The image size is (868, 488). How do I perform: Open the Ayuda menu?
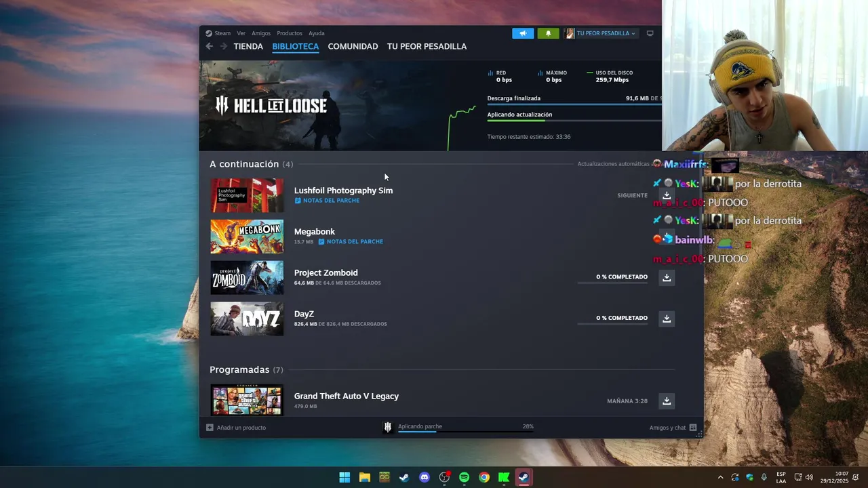(317, 33)
